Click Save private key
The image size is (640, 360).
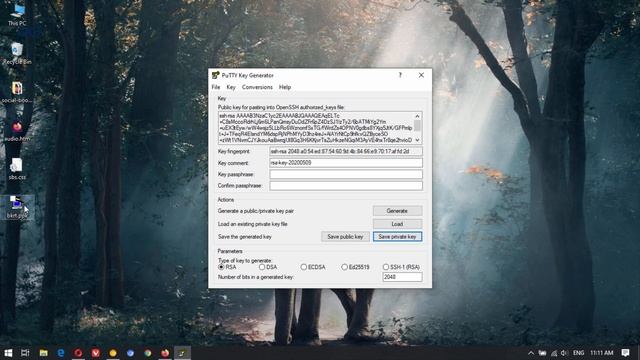(397, 236)
